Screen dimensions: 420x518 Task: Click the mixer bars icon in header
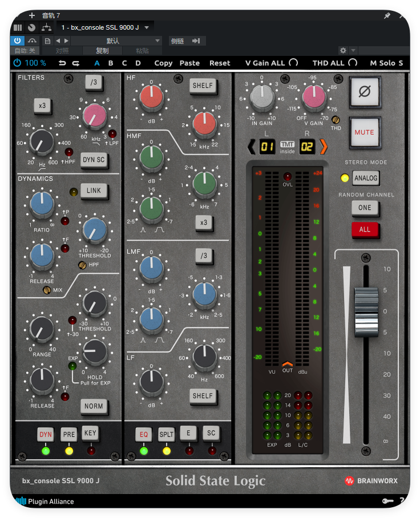(x=18, y=27)
